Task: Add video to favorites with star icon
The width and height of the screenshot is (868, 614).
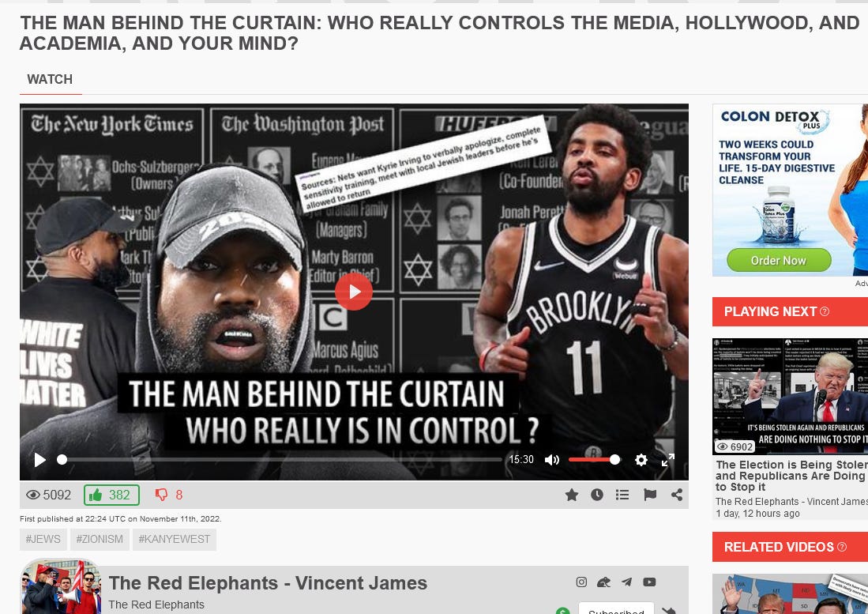Action: pyautogui.click(x=572, y=495)
